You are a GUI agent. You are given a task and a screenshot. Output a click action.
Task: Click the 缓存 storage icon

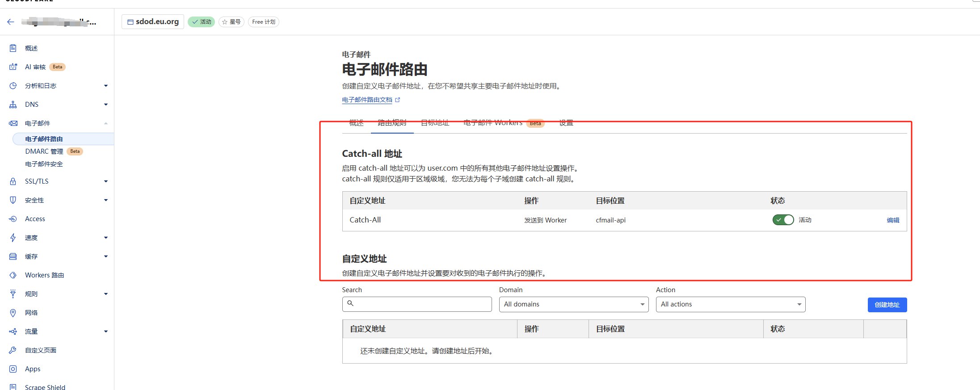click(13, 256)
